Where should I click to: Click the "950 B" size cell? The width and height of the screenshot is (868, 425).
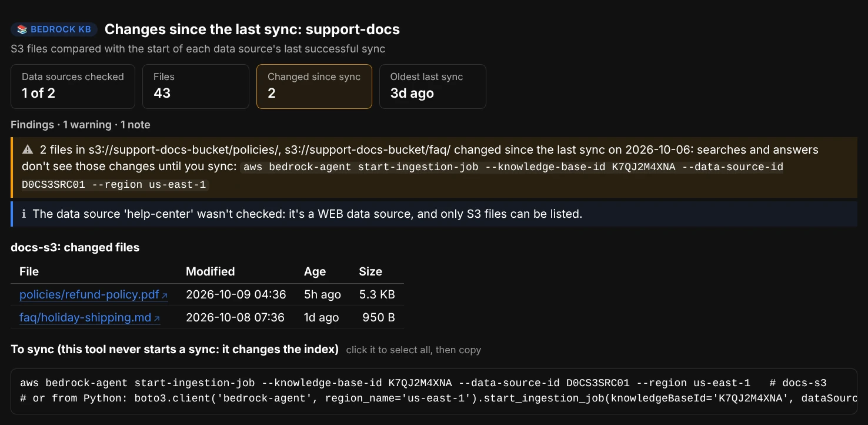(x=379, y=317)
